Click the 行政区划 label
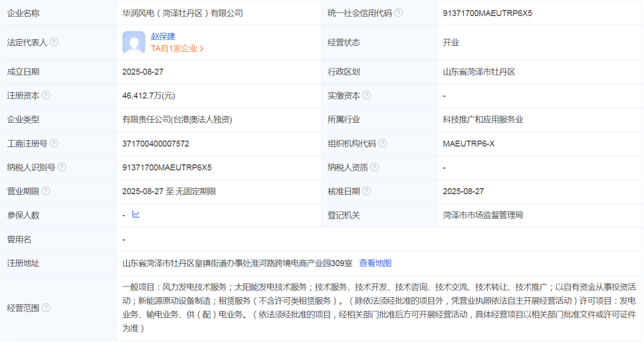The width and height of the screenshot is (644, 343). click(x=344, y=72)
